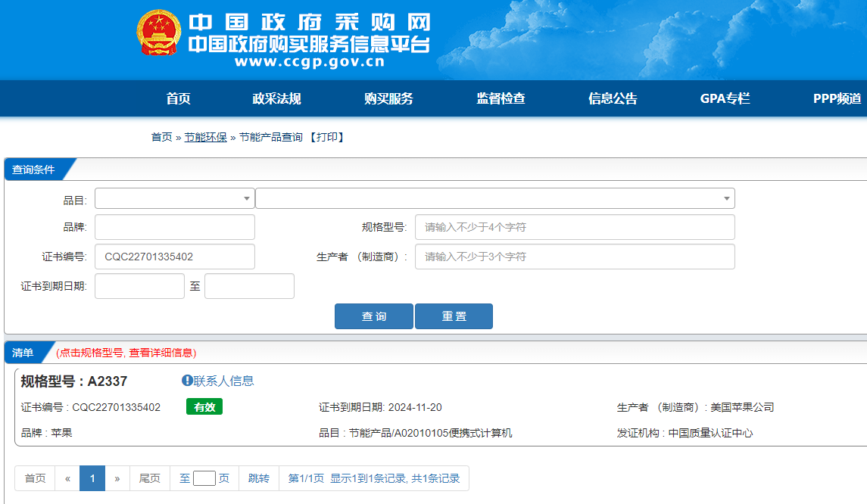
Task: Open the PPP频道 navigation item
Action: pyautogui.click(x=837, y=98)
